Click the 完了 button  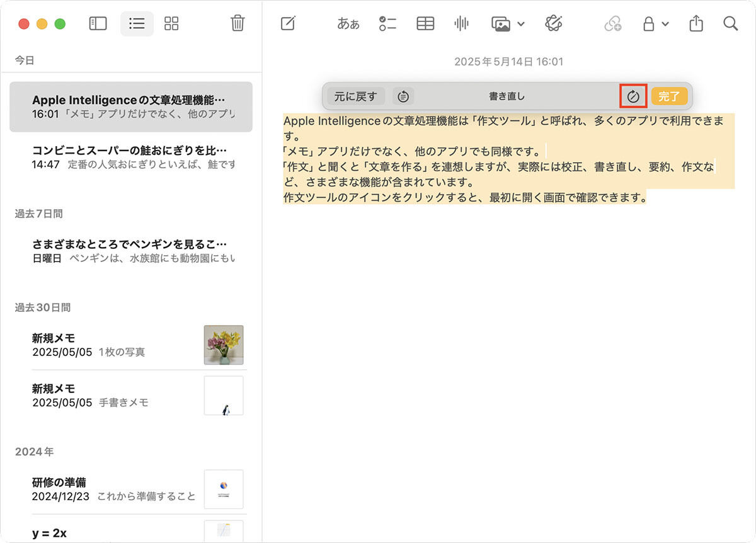pyautogui.click(x=669, y=96)
